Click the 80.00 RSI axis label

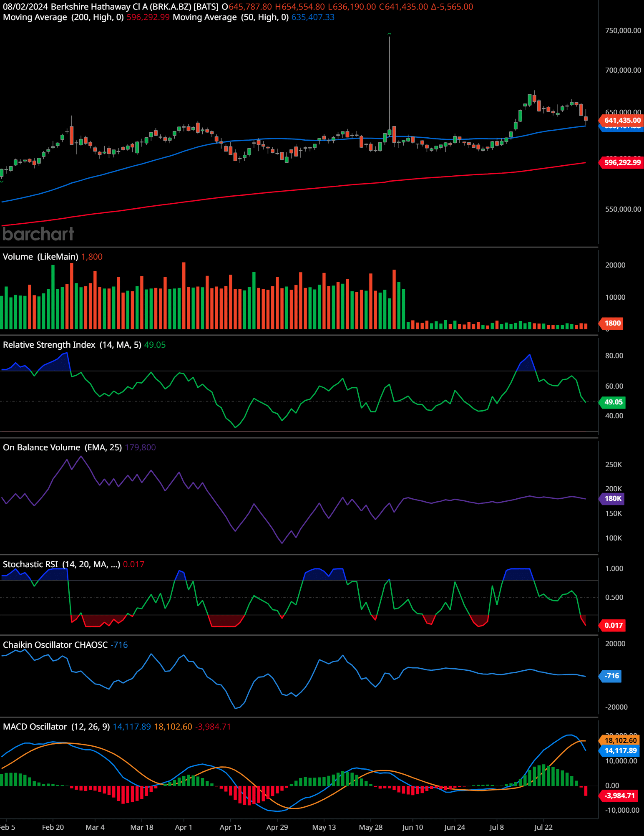pos(614,356)
